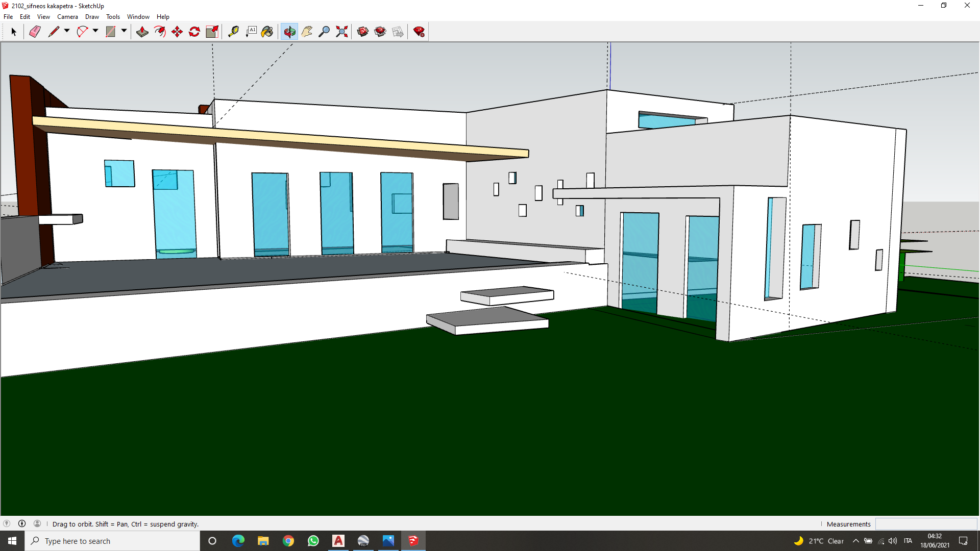980x551 pixels.
Task: Select the Pan hand tool
Action: (x=307, y=32)
